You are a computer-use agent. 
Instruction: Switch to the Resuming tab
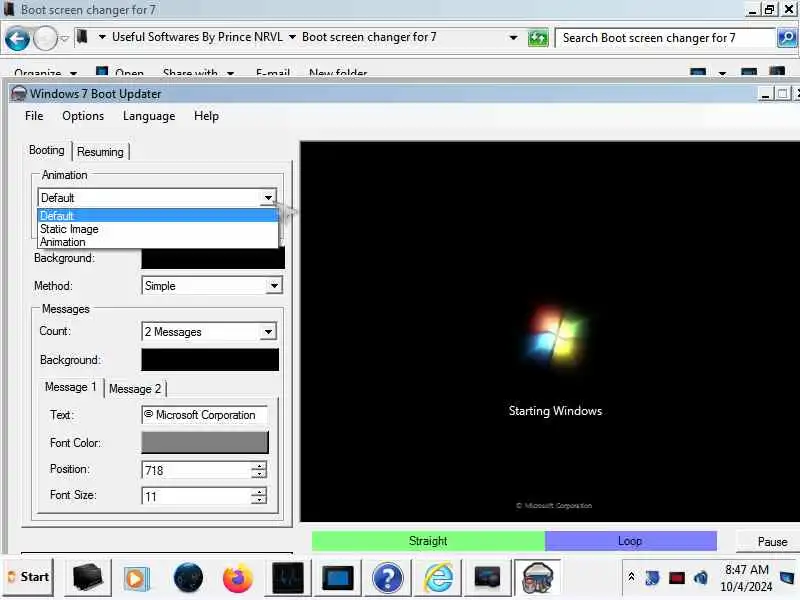[101, 152]
